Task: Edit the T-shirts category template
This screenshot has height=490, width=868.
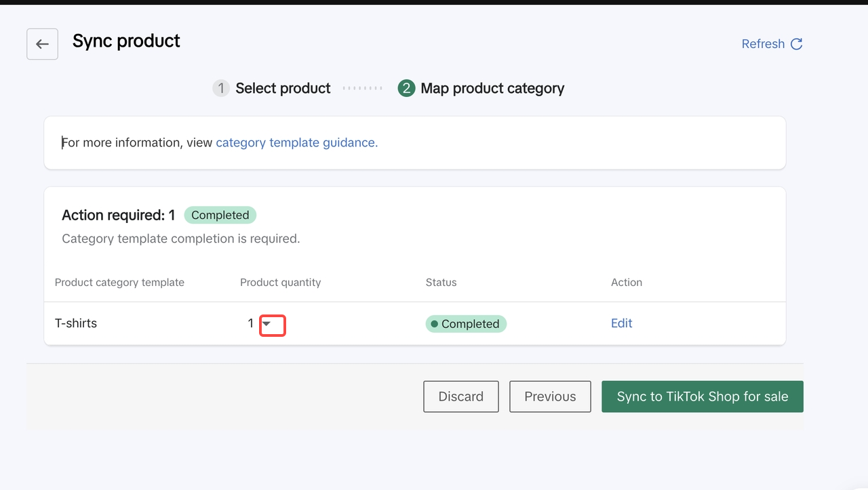Action: (621, 323)
